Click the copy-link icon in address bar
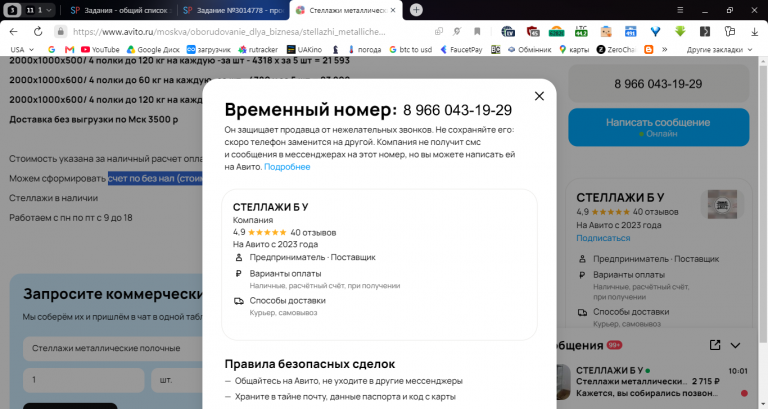The height and width of the screenshot is (409, 768). [x=439, y=31]
